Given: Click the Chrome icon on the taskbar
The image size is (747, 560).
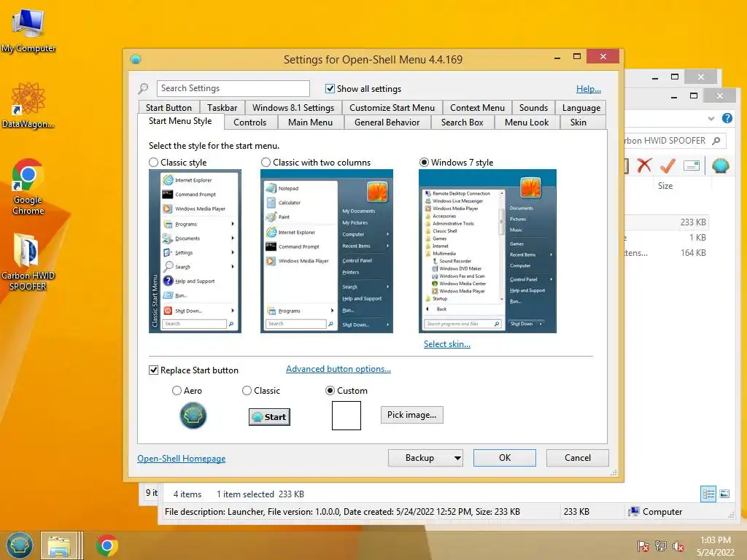Looking at the screenshot, I should 107,545.
